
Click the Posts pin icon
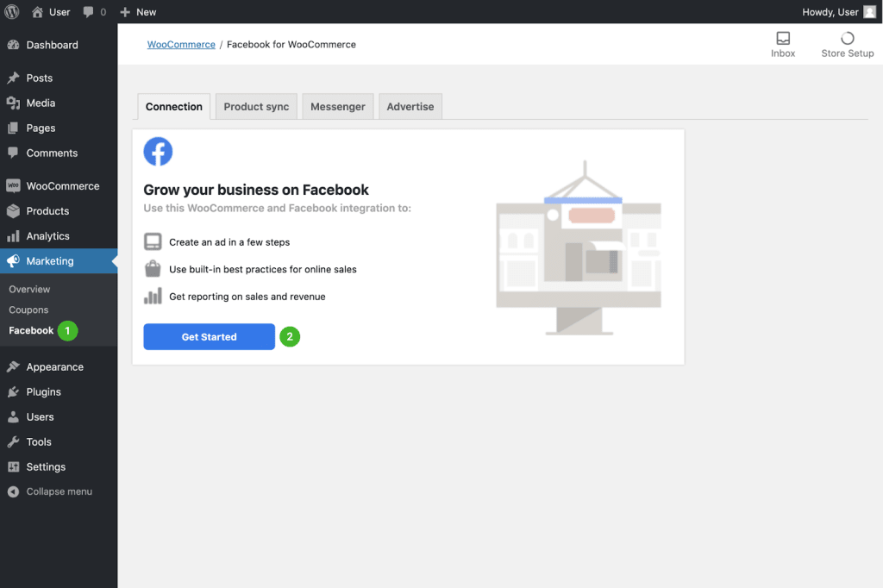(x=14, y=78)
